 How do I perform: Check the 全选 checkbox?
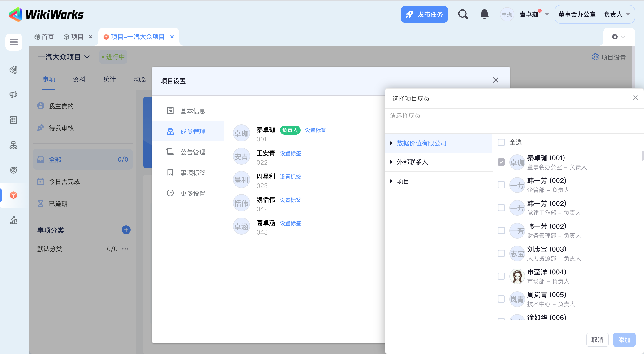(x=501, y=142)
